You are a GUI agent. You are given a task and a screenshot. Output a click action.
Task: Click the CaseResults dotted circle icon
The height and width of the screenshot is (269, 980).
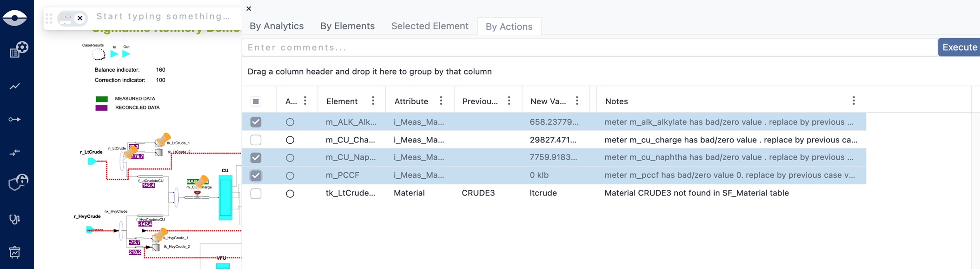98,54
